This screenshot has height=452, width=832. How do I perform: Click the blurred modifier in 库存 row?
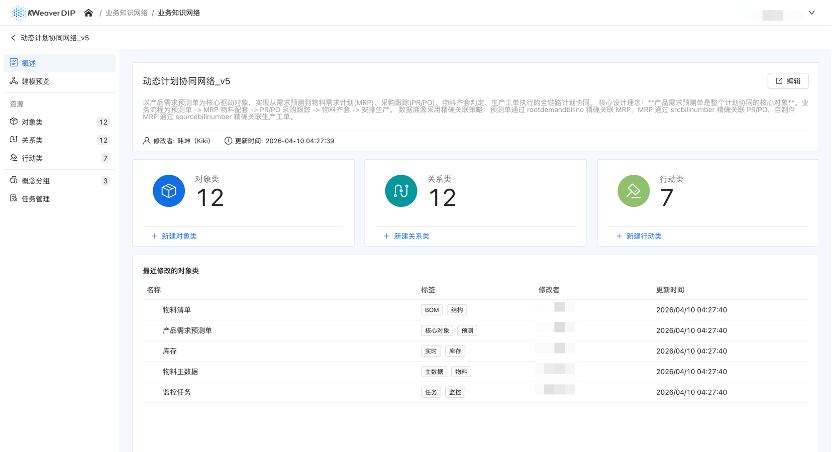pyautogui.click(x=556, y=349)
